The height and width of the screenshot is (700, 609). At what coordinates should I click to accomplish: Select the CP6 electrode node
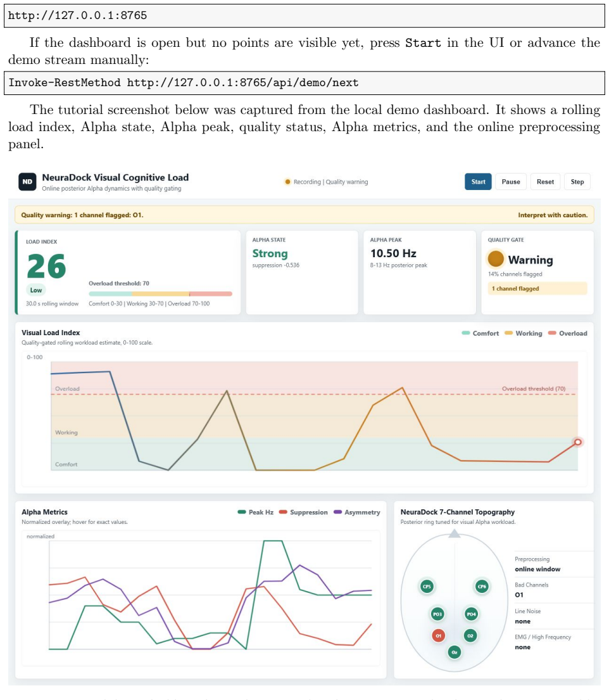pos(482,587)
